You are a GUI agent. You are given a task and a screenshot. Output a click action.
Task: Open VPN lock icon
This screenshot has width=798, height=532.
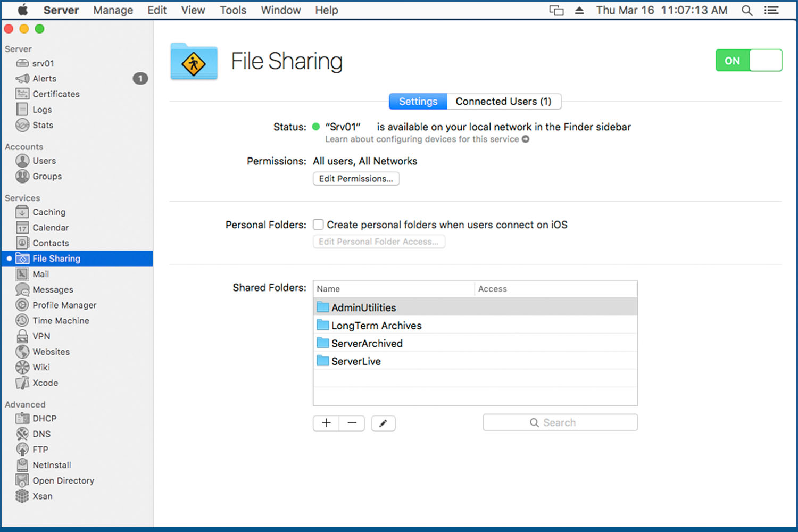(x=22, y=336)
